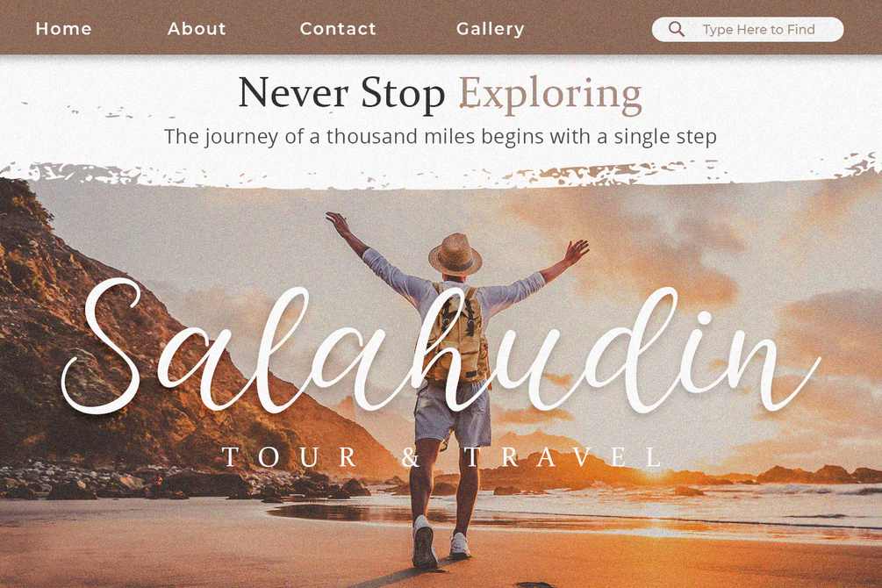
Task: Click the 'Never Stop' headline text
Action: tap(342, 93)
